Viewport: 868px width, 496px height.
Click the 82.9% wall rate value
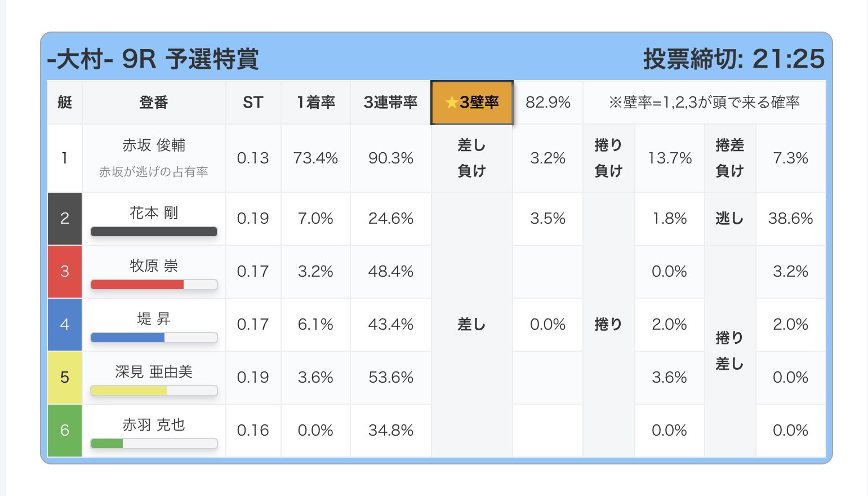coord(547,102)
